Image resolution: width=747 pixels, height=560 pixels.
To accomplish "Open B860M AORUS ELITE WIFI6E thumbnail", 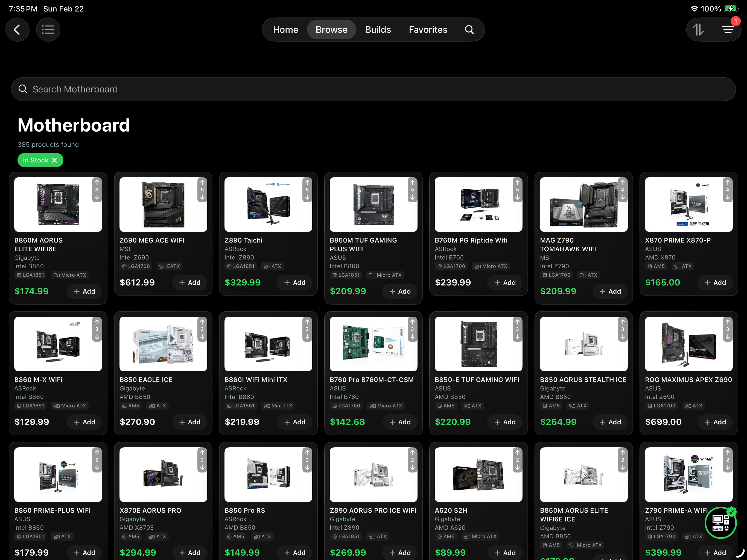I will coord(58,205).
